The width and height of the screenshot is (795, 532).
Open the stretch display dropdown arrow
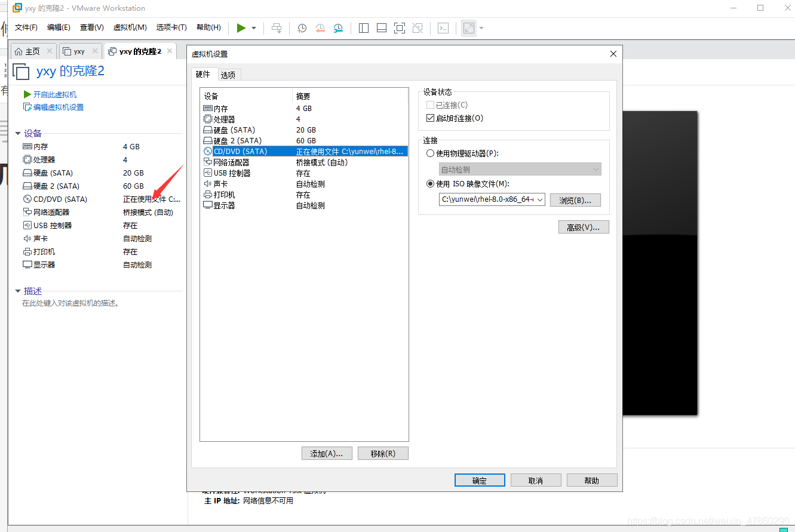click(x=481, y=28)
